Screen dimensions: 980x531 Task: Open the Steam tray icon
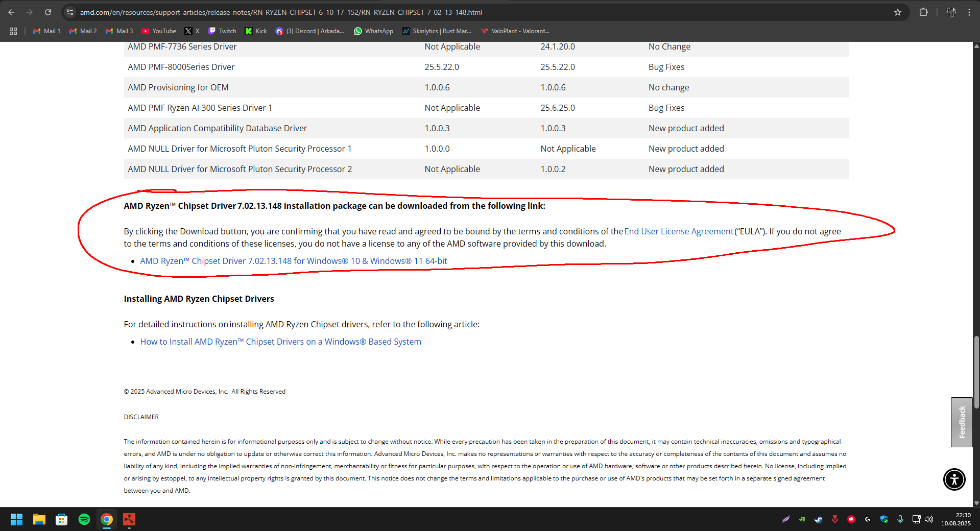819,519
